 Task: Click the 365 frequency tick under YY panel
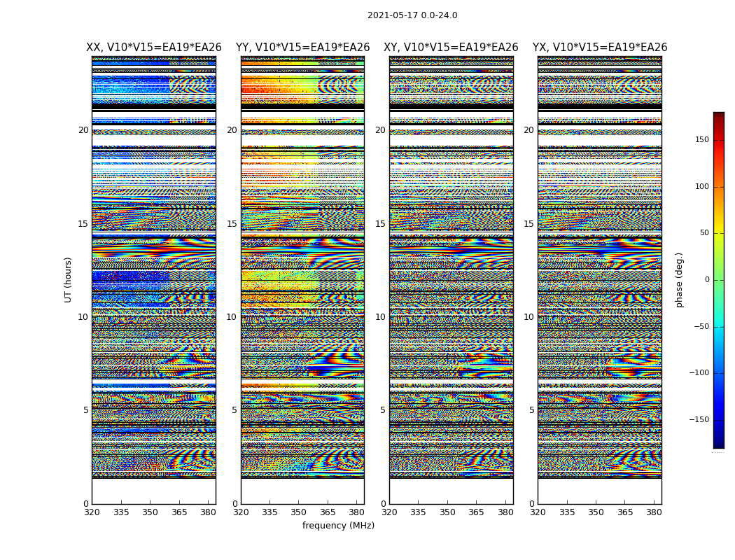(x=328, y=512)
